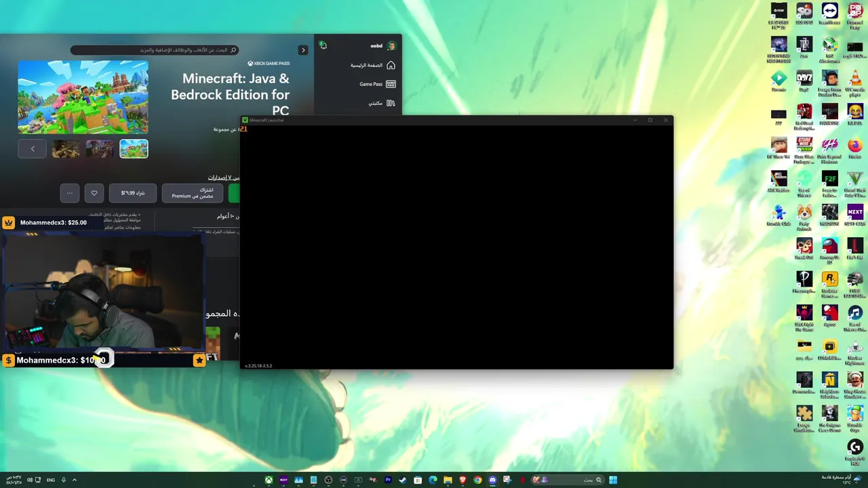This screenshot has height=488, width=868.
Task: Select Stick Fight The Game desktop icon
Action: (x=804, y=317)
